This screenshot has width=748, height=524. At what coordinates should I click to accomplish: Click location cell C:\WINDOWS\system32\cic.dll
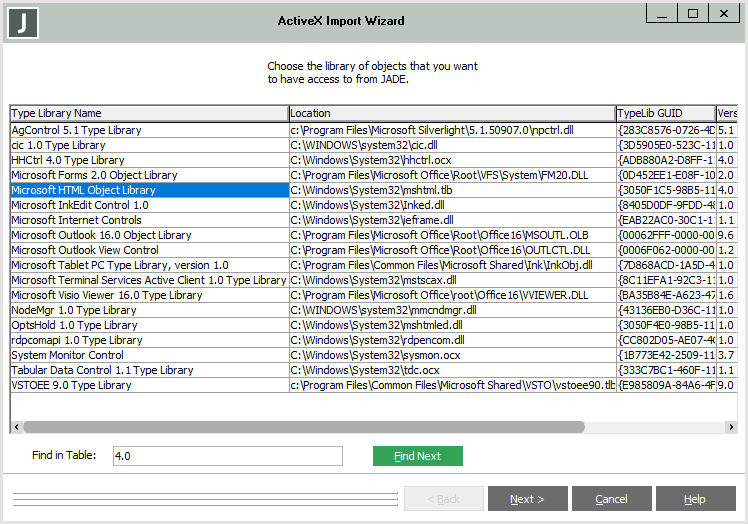pos(452,145)
